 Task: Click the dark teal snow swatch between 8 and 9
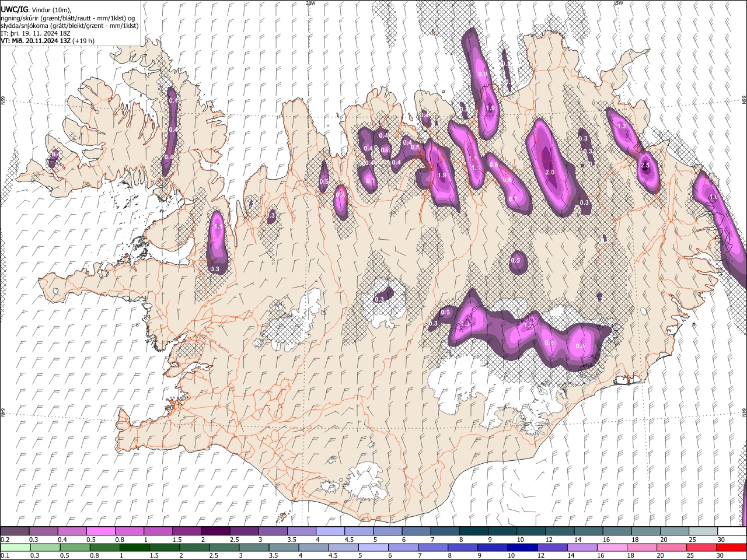pyautogui.click(x=473, y=531)
